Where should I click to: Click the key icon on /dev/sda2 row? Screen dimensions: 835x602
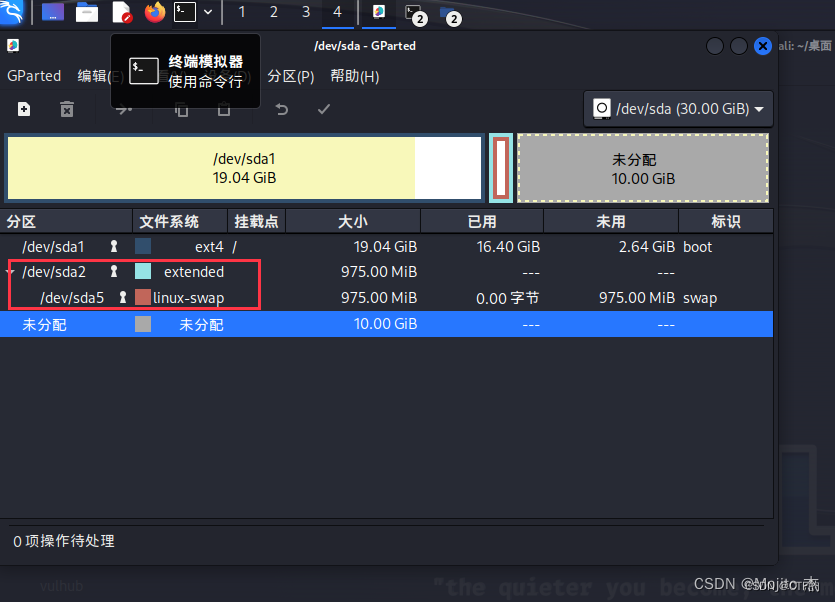(x=113, y=271)
